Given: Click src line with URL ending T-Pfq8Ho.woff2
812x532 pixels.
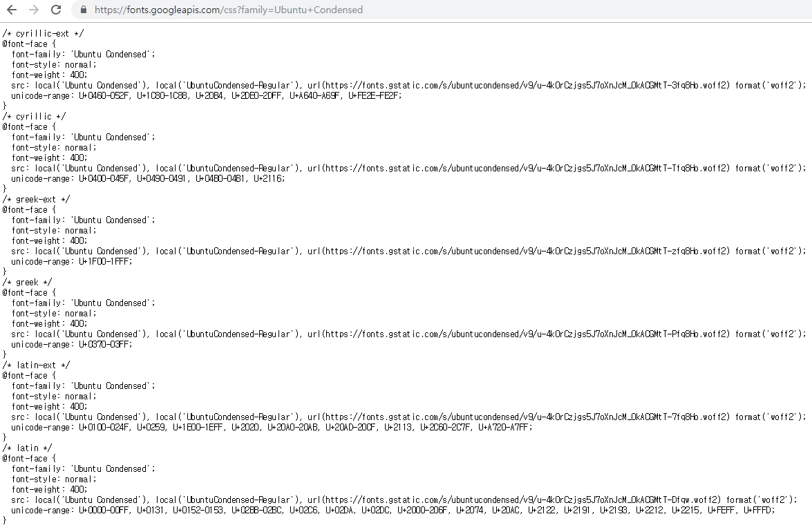Looking at the screenshot, I should click(x=408, y=334).
